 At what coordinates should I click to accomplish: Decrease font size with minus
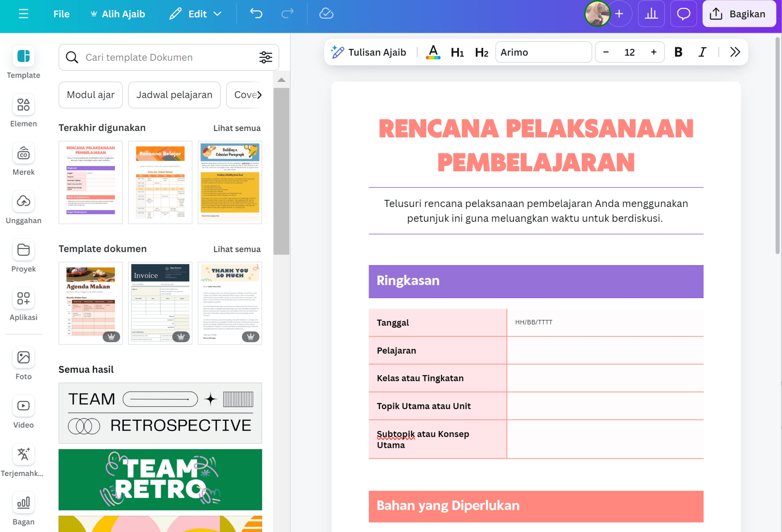point(606,52)
